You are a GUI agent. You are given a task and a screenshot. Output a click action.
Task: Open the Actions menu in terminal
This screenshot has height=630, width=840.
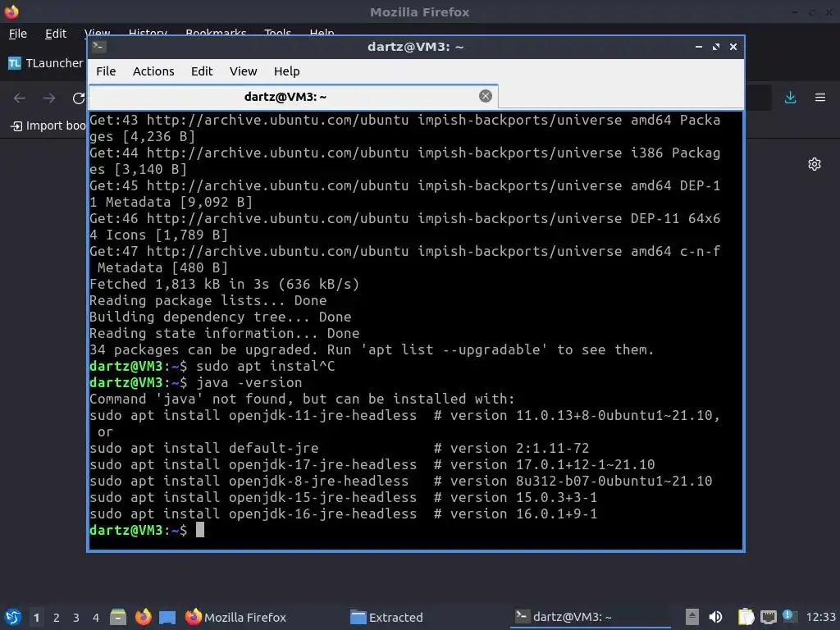153,71
